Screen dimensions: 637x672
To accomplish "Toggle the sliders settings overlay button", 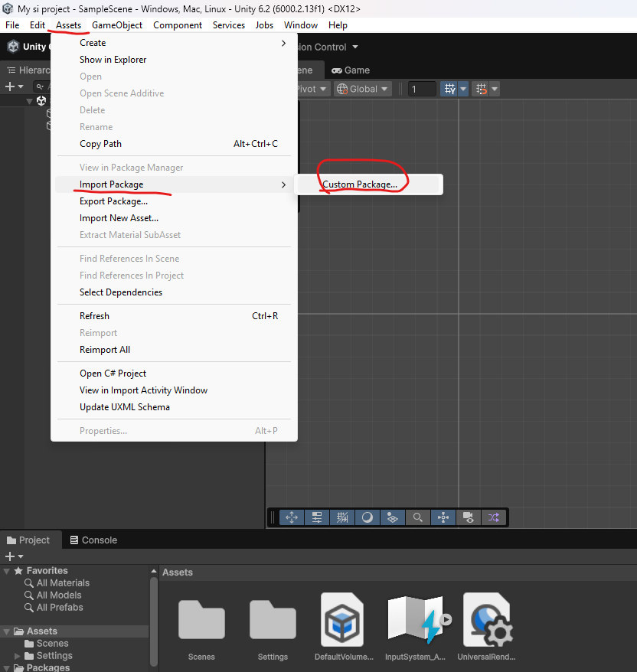I will (x=317, y=517).
